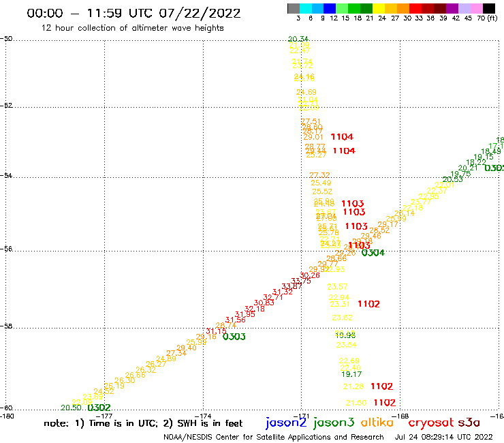
Task: Click the green value 20.50
Action: coord(71,408)
